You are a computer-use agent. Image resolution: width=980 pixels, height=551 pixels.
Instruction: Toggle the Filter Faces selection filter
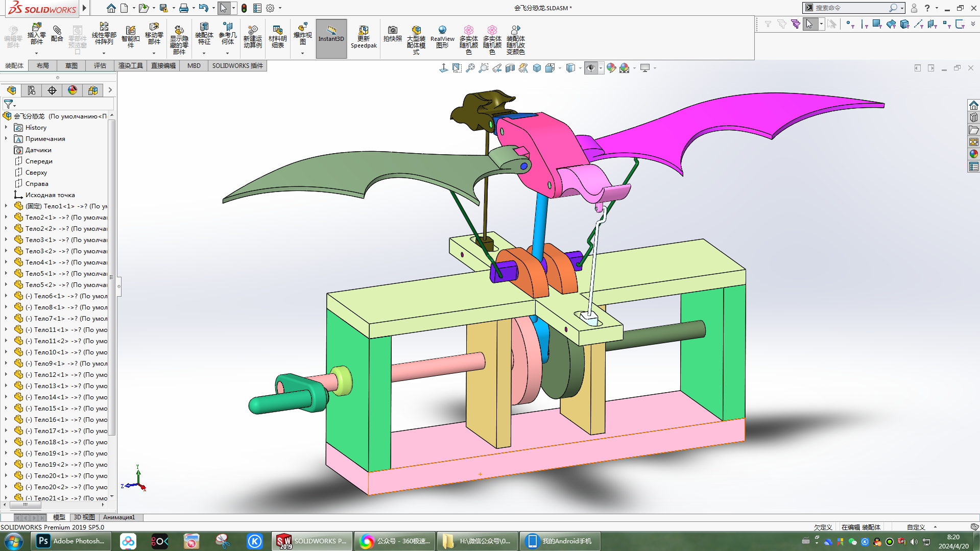point(877,24)
